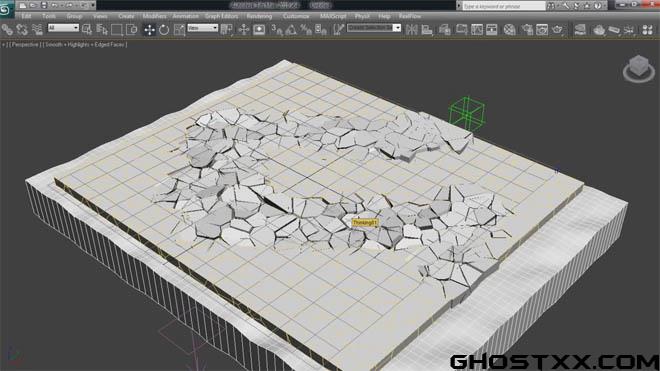
Task: Click the Smooth + Highlights shading label
Action: [x=67, y=44]
